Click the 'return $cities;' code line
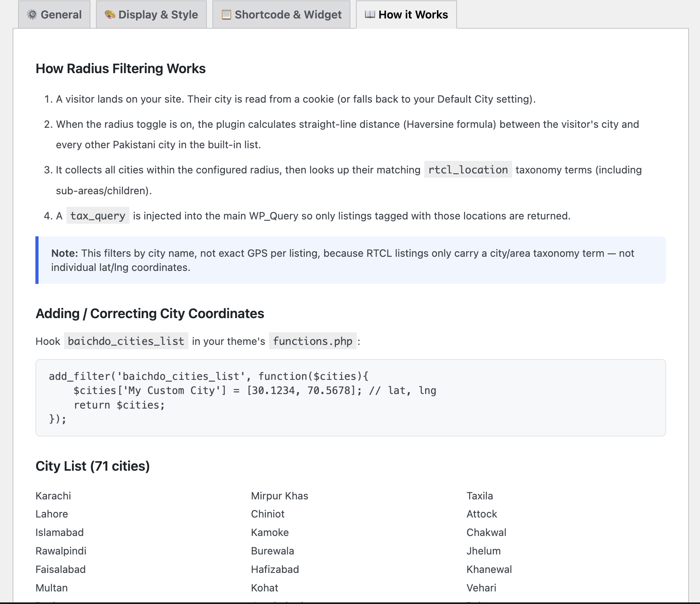This screenshot has height=604, width=700. click(x=119, y=405)
